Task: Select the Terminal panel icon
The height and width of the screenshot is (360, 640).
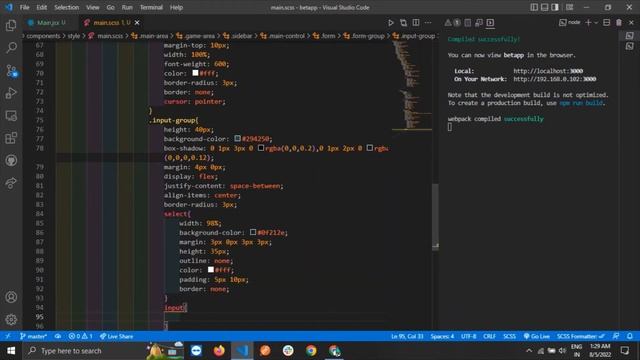Action: pyautogui.click(x=490, y=23)
